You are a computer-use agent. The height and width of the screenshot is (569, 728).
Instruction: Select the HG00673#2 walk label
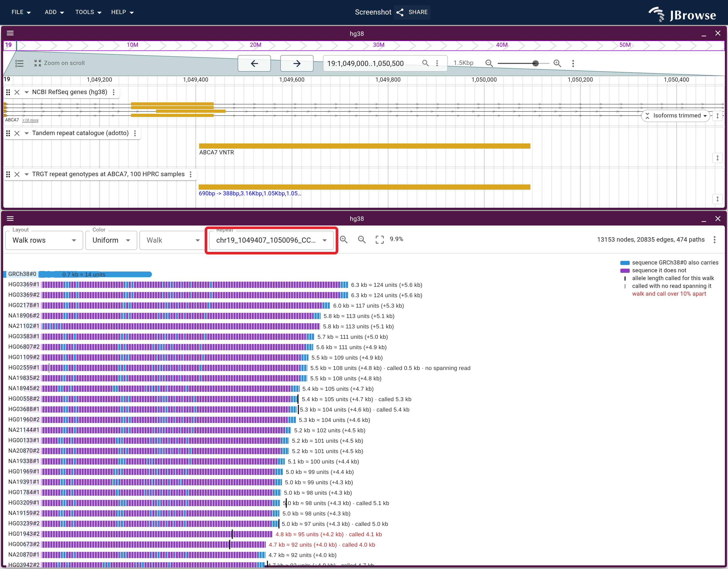[x=24, y=544]
